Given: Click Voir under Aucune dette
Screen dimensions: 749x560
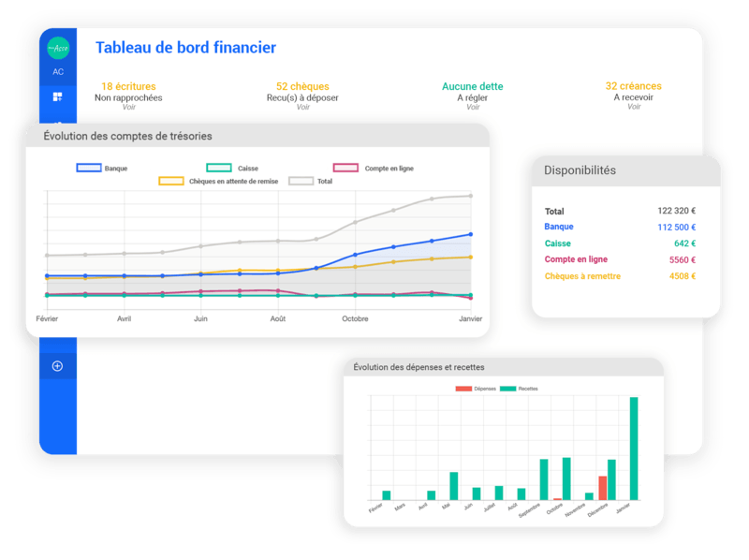Looking at the screenshot, I should (473, 107).
